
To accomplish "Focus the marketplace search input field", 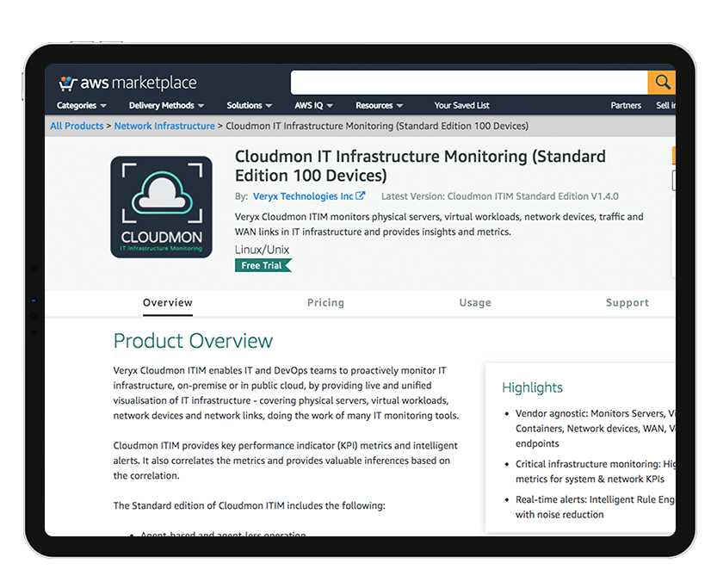I will point(469,83).
